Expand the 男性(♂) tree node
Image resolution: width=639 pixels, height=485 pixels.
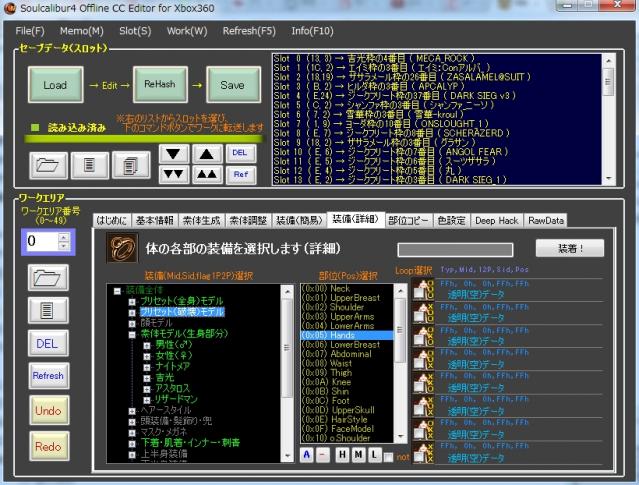click(147, 346)
